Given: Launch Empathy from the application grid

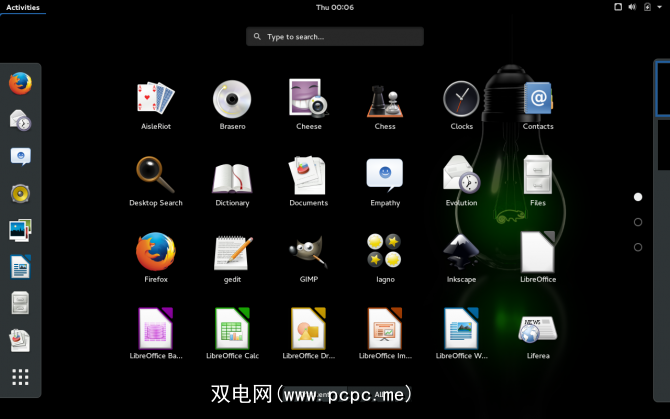Looking at the screenshot, I should pos(385,181).
